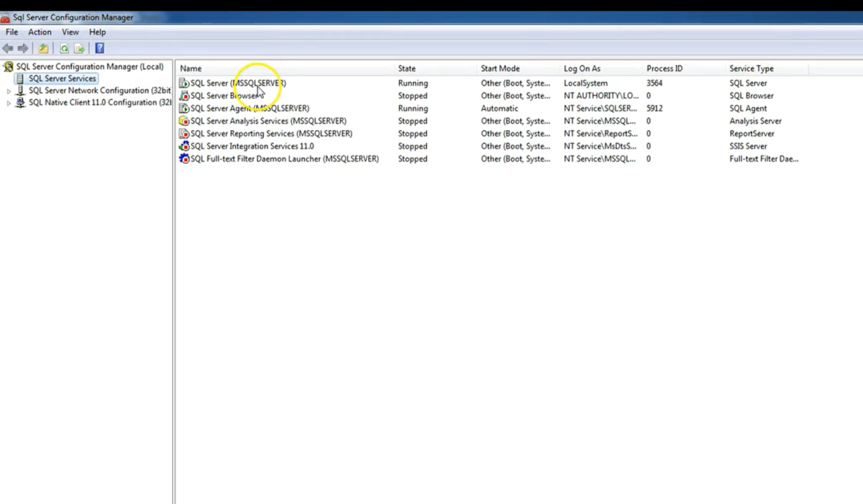This screenshot has height=504, width=863.
Task: Select SQL Server Configuration Manager (Local) root node
Action: [90, 67]
